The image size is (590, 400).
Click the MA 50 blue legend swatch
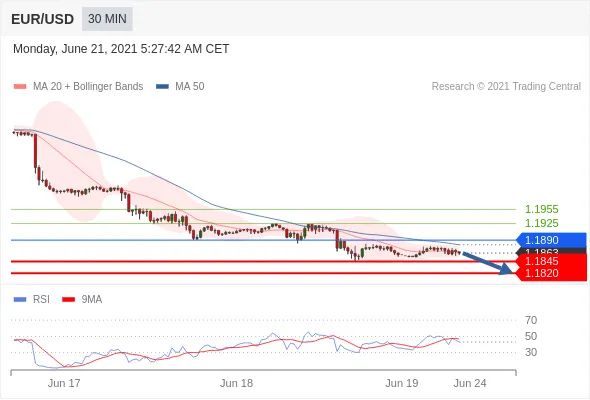pos(162,87)
